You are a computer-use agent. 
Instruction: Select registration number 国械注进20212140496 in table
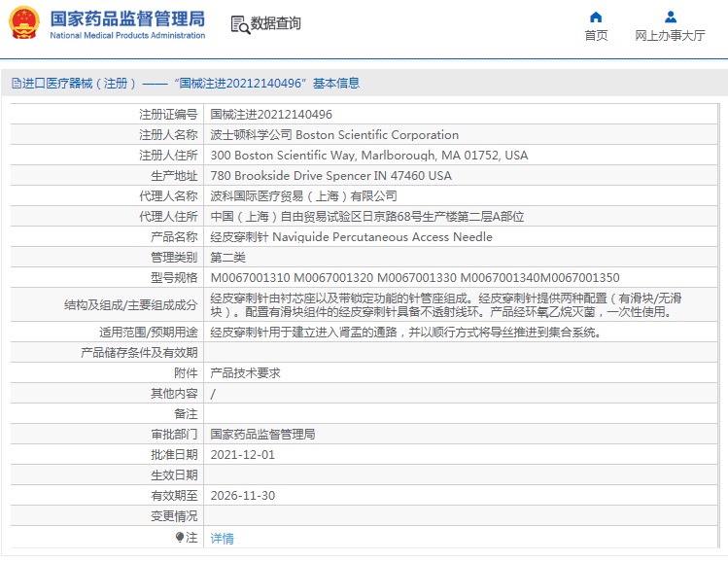point(271,115)
